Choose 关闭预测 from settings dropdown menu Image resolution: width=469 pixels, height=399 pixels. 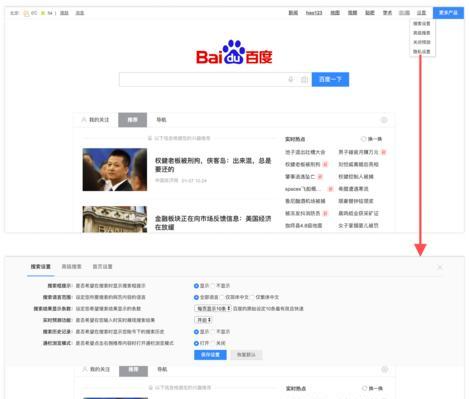[422, 42]
